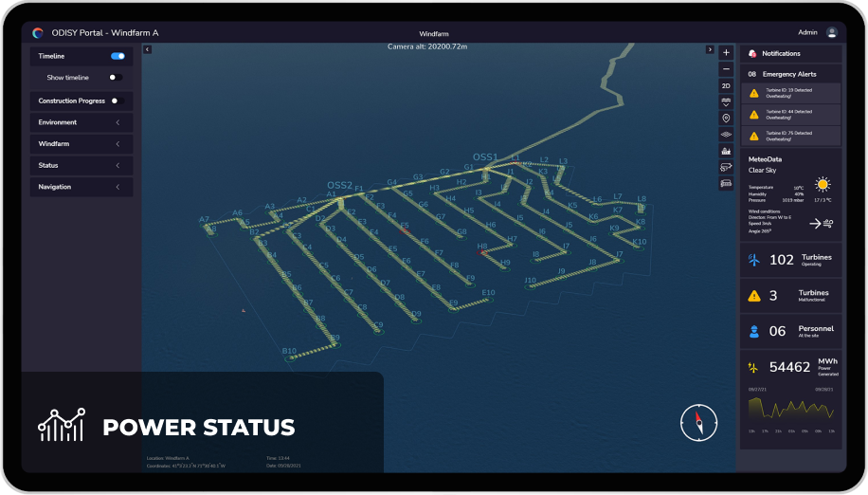
Task: Click the offshore substation icon in toolbar
Action: [x=726, y=151]
